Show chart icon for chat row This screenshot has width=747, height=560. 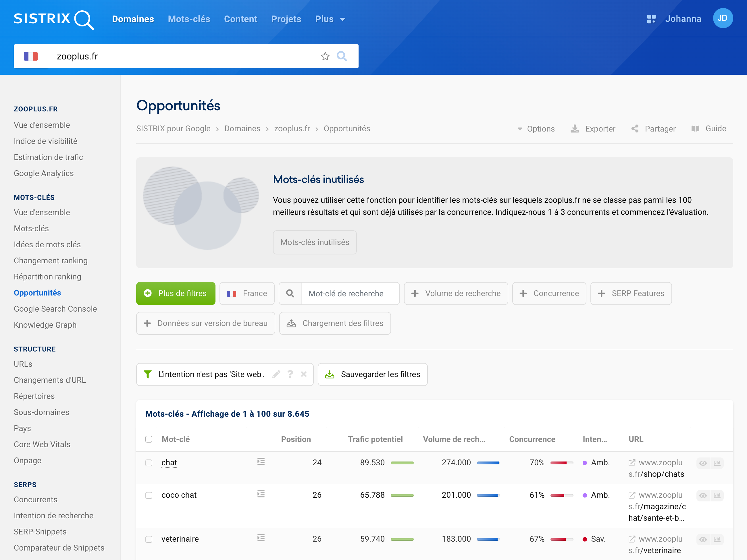(x=717, y=463)
